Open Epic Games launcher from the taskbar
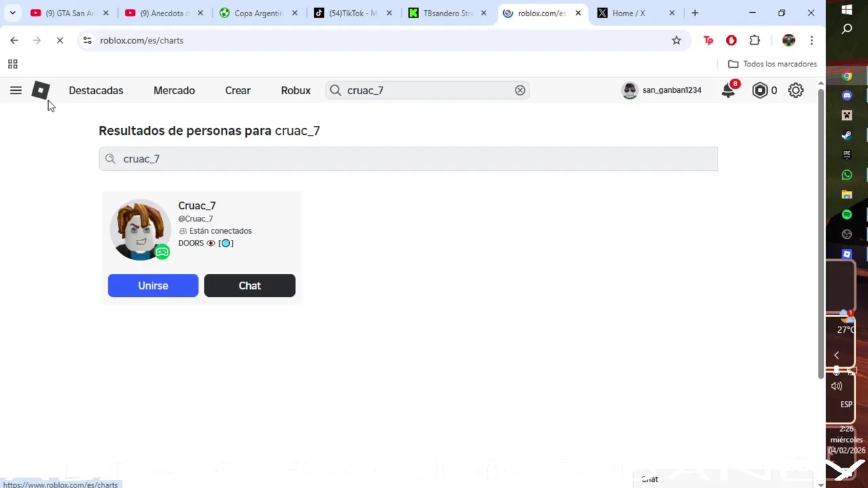868x488 pixels. click(x=847, y=155)
